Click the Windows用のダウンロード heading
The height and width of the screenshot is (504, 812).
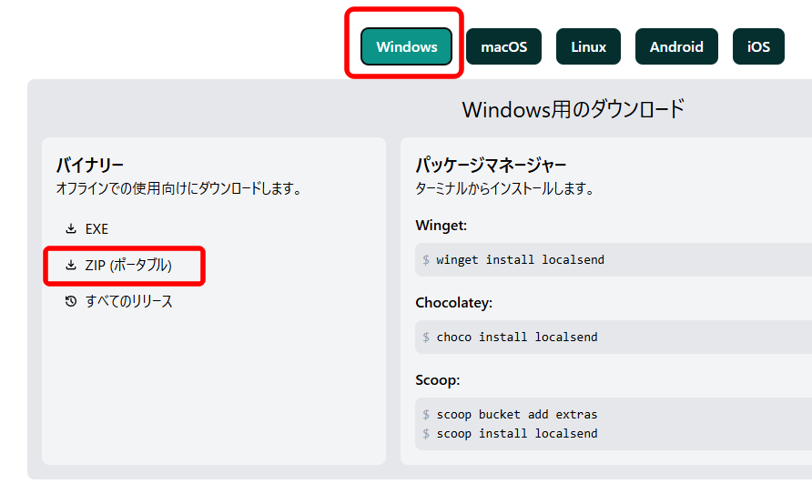[x=573, y=109]
